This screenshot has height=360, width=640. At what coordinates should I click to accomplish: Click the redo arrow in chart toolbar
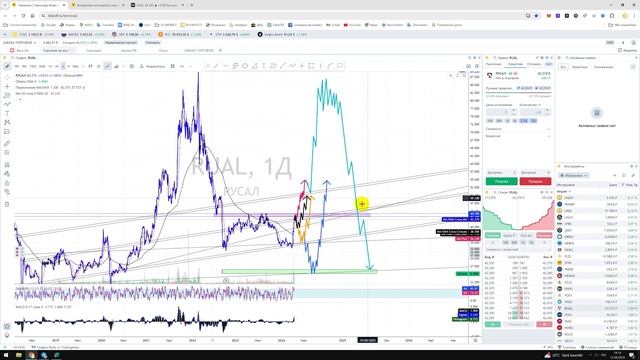point(190,66)
